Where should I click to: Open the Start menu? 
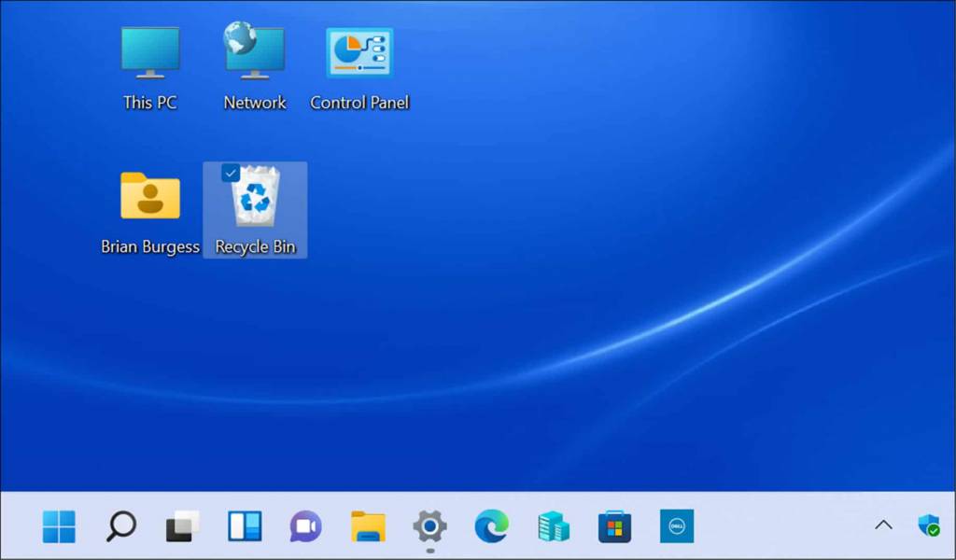[x=59, y=525]
